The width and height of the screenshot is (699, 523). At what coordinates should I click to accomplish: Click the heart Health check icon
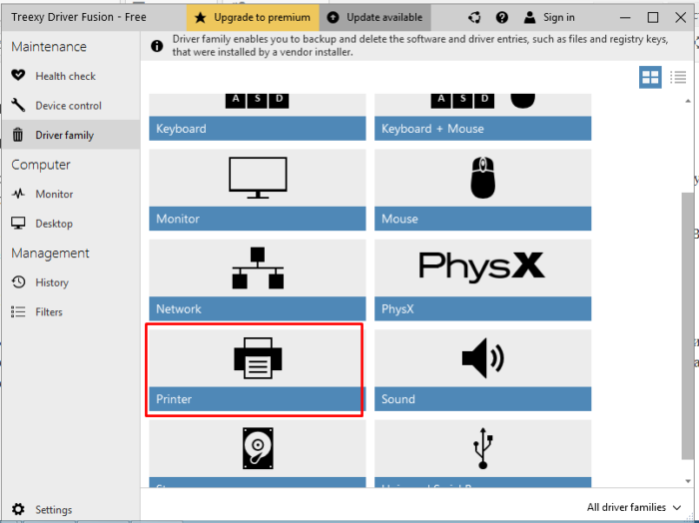(18, 75)
